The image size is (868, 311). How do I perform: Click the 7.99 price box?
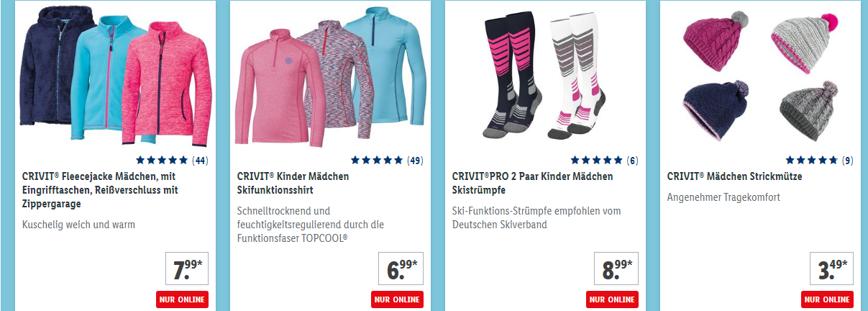[186, 269]
